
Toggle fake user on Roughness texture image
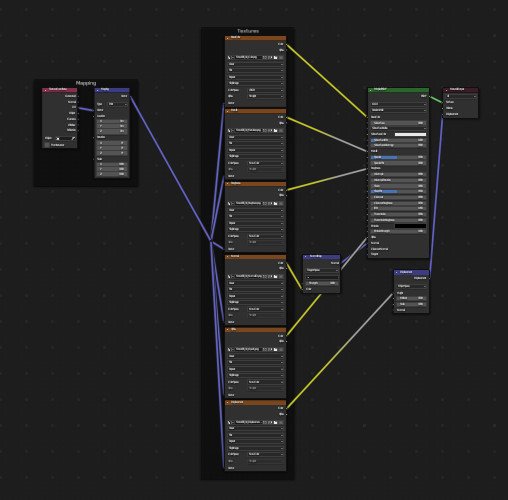pos(264,203)
